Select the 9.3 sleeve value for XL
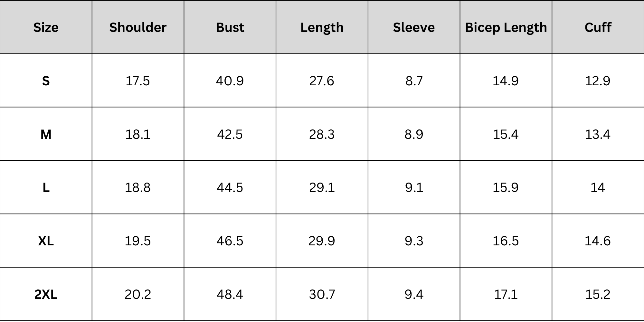Image resolution: width=644 pixels, height=322 pixels. coord(414,241)
